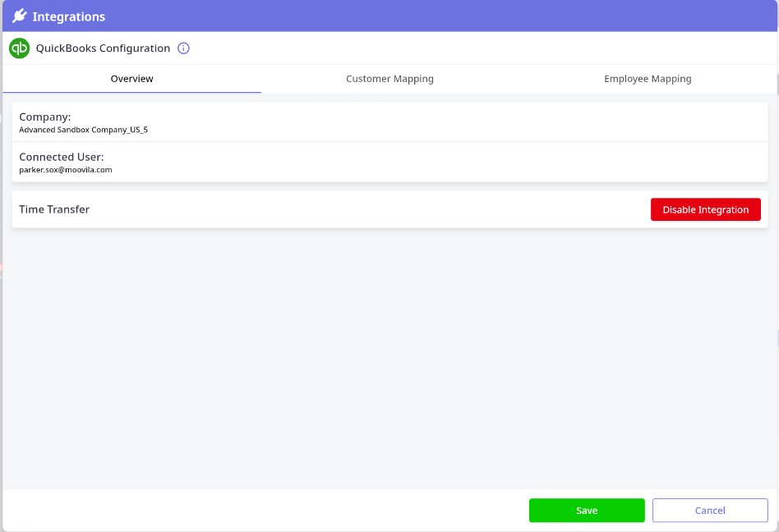This screenshot has width=779, height=532.
Task: Go to the Employee Mapping tab
Action: tap(648, 79)
